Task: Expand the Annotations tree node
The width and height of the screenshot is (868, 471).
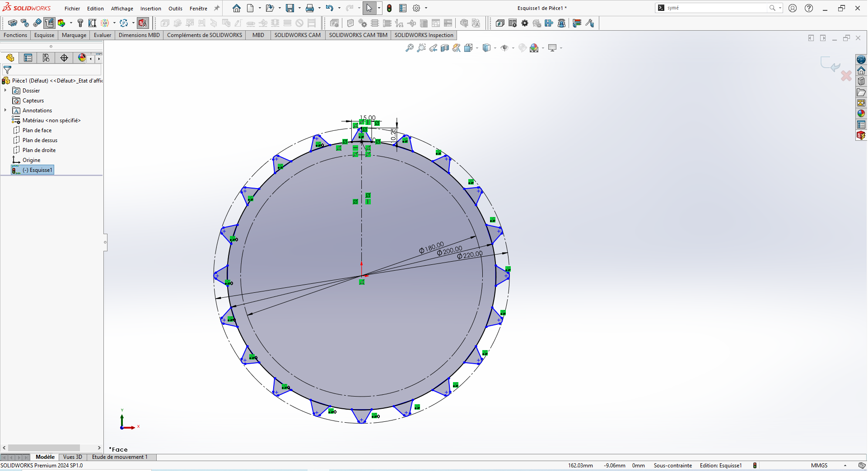Action: tap(5, 110)
